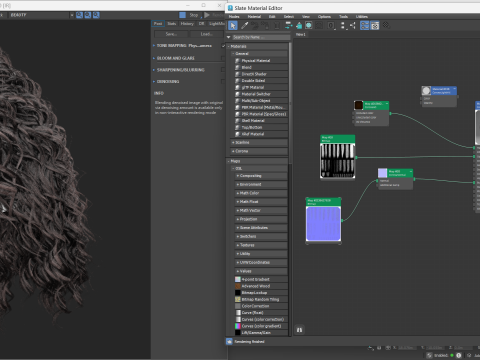Toggle the Parameter Editor panel icon
This screenshot has height=360, width=480.
coord(375,25)
